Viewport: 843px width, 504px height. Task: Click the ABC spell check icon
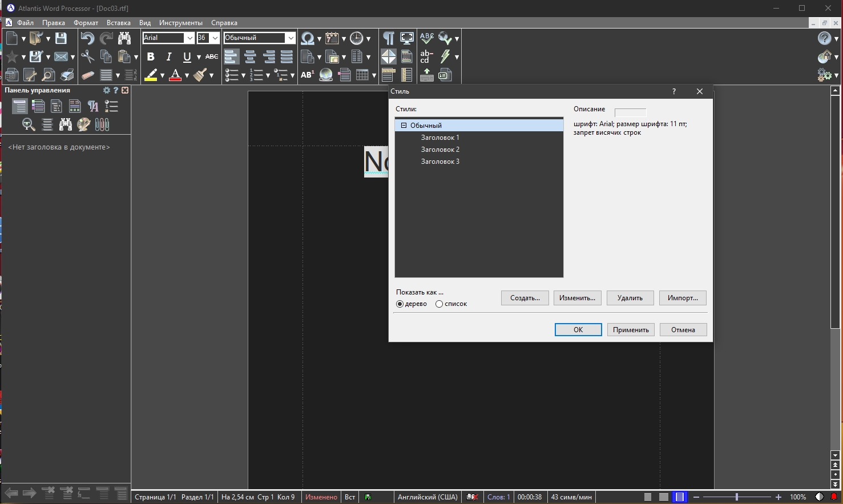(426, 38)
